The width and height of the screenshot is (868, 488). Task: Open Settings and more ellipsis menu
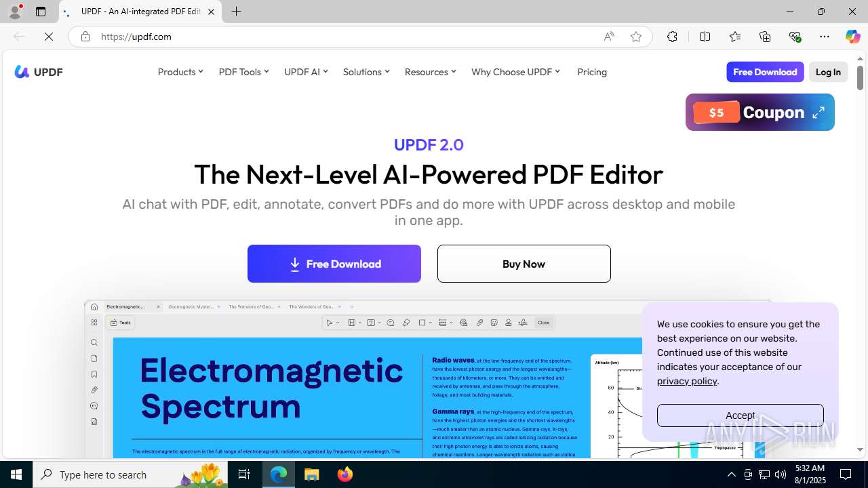[825, 37]
